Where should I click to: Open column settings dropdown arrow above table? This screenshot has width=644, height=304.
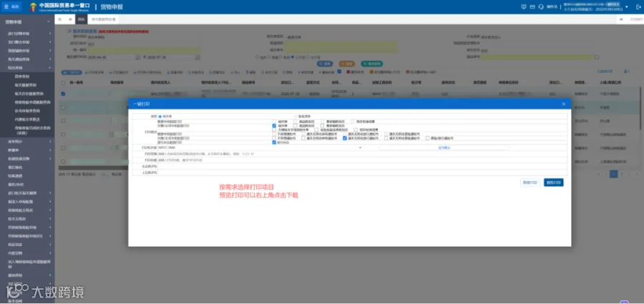[630, 72]
